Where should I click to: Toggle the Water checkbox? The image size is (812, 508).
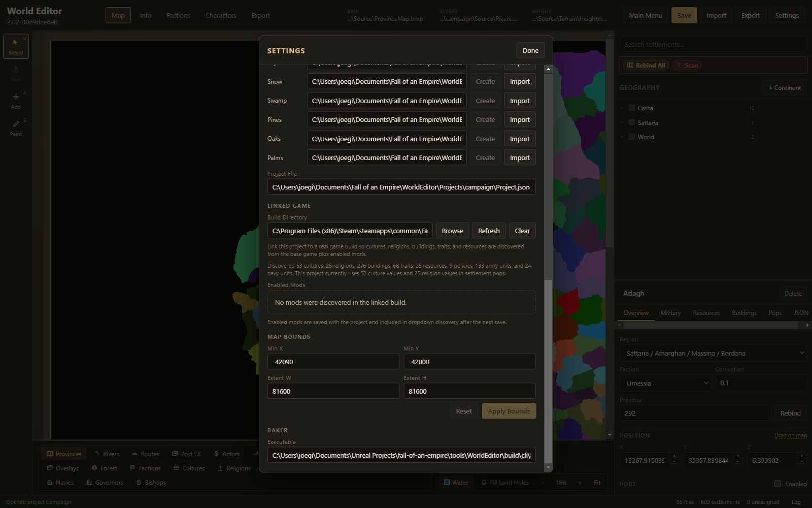pos(447,483)
